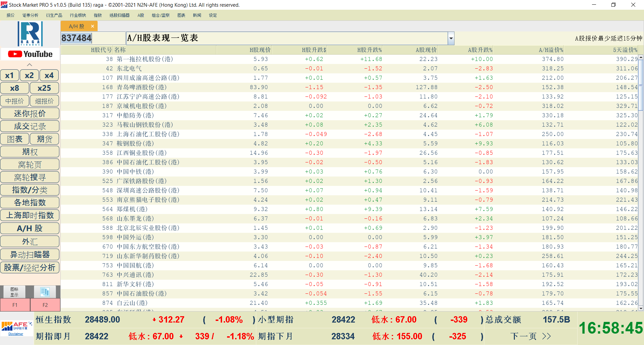644x345 pixels.
Task: Open the YouTube logo link
Action: click(30, 54)
